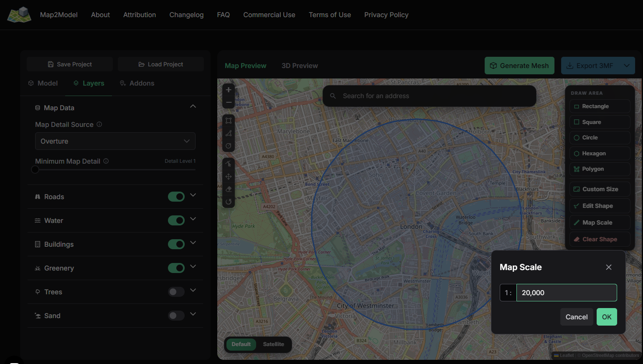This screenshot has width=643, height=364.
Task: Cancel the Map Scale dialog
Action: pyautogui.click(x=577, y=317)
